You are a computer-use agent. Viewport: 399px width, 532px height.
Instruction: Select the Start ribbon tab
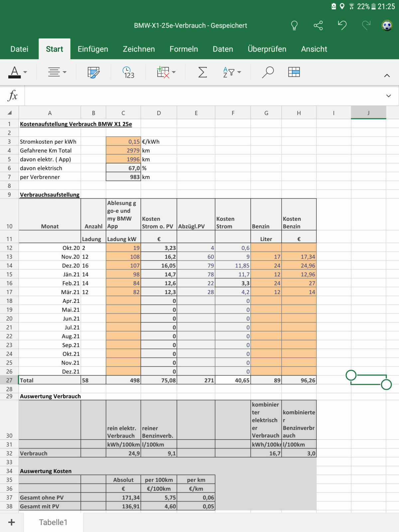[55, 49]
